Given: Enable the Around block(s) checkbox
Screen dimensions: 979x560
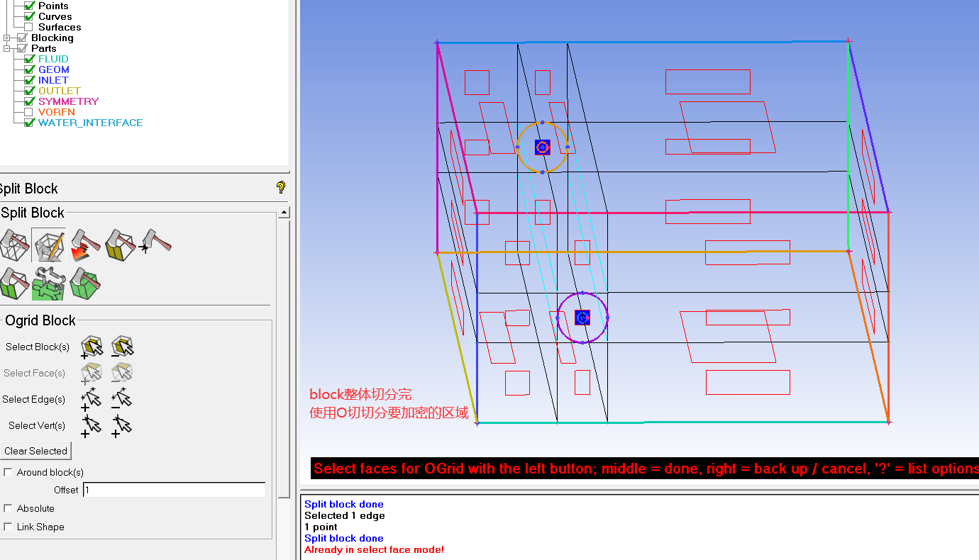Looking at the screenshot, I should coord(9,472).
